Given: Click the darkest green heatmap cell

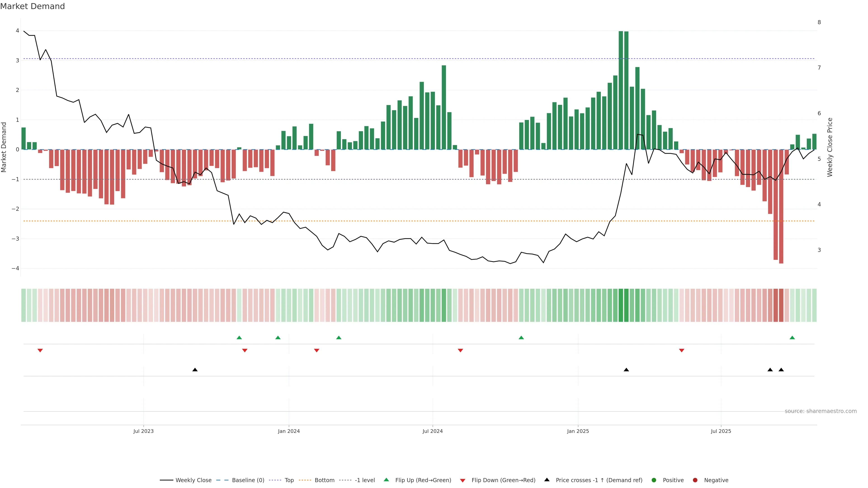Looking at the screenshot, I should (621, 305).
